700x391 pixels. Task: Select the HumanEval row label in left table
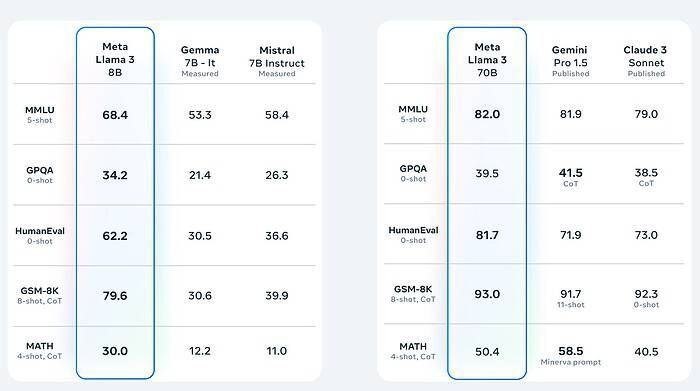pos(40,235)
